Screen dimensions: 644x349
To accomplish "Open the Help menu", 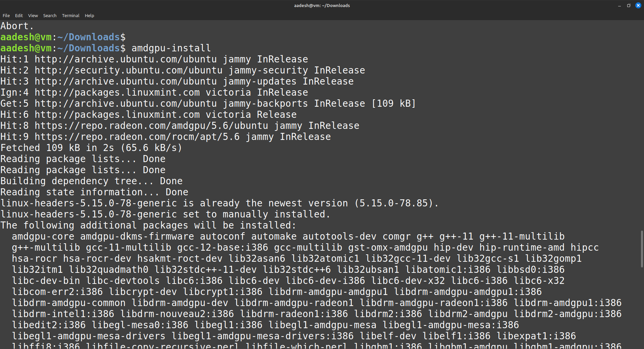I will pyautogui.click(x=89, y=15).
